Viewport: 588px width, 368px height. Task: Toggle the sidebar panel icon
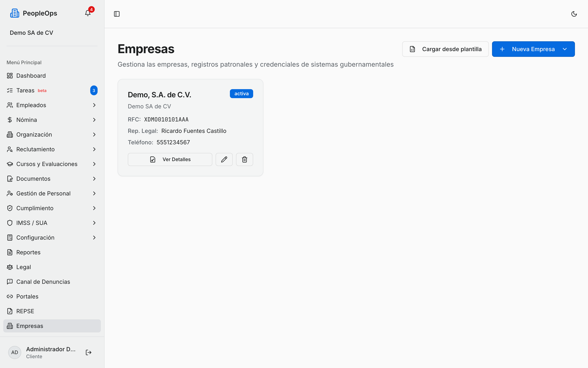[117, 14]
